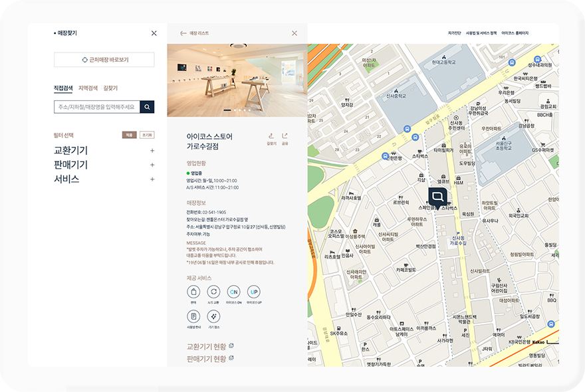Image resolution: width=585 pixels, height=392 pixels.
Task: Switch to the 지역검색 tab
Action: coord(88,88)
